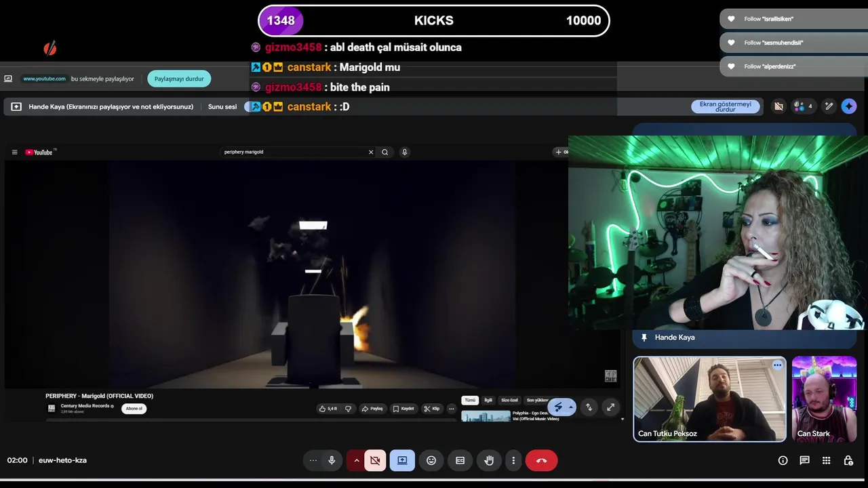The image size is (868, 488).
Task: Leave the call with red hang-up button
Action: click(x=541, y=460)
